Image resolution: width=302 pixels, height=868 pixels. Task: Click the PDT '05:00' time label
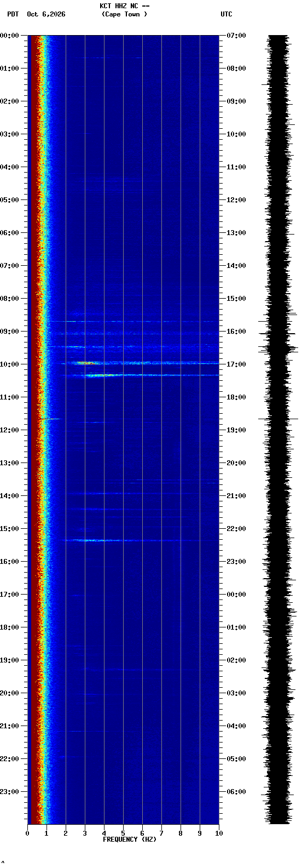(x=10, y=200)
